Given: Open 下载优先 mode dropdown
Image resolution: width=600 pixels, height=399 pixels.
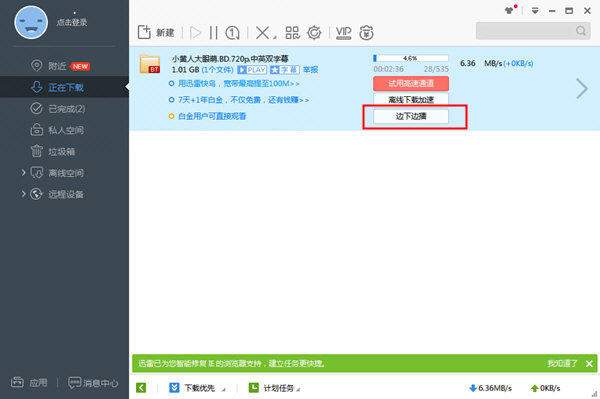Looking at the screenshot, I should pos(197,388).
